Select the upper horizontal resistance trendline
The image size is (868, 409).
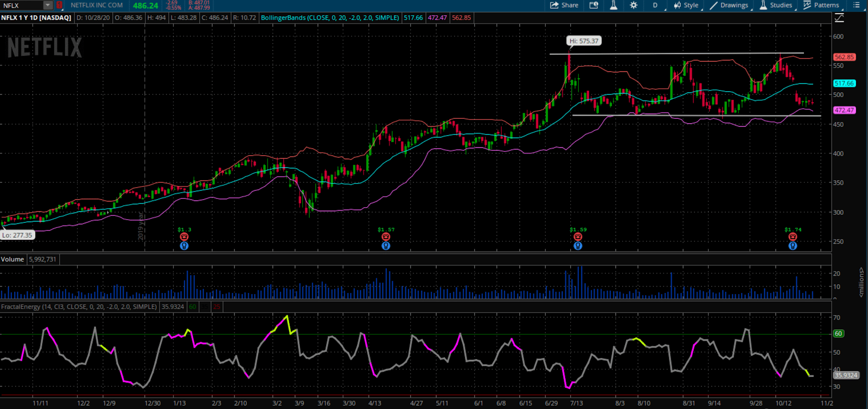tap(676, 54)
